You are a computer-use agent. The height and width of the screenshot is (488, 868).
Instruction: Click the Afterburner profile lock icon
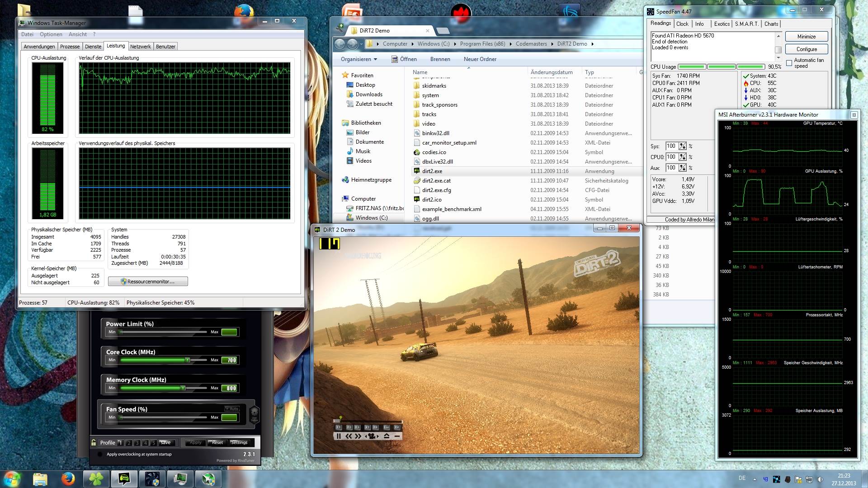[94, 443]
